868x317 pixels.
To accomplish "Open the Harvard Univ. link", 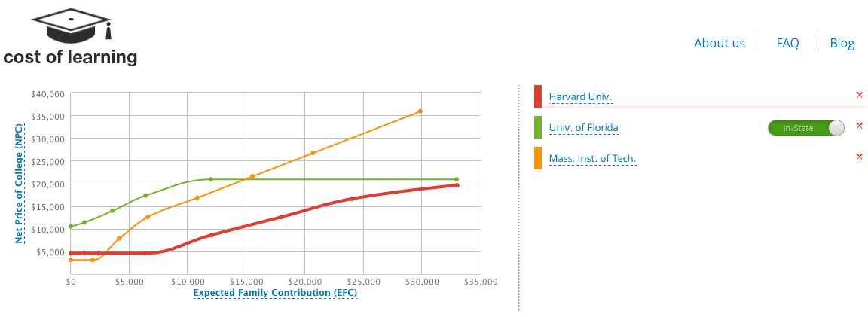I will click(x=580, y=97).
